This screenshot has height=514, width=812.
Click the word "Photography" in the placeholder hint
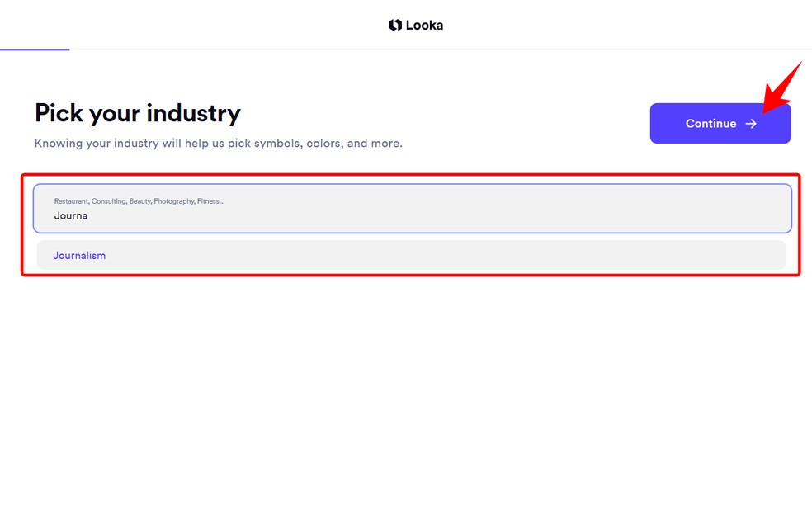[173, 201]
